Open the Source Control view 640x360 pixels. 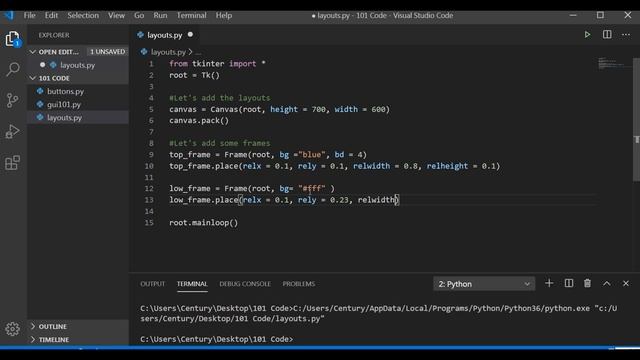tap(13, 100)
